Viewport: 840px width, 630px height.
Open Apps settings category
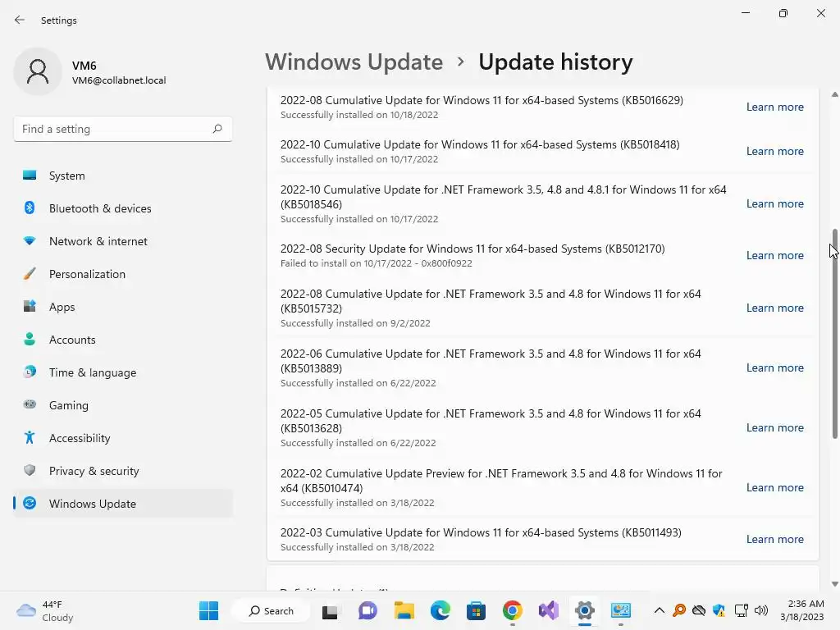coord(123,307)
